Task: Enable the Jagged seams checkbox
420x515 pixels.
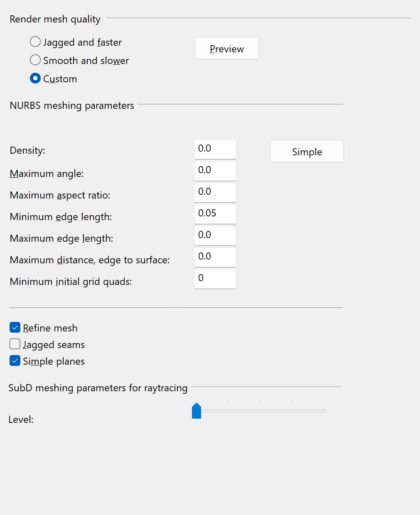Action: tap(15, 344)
